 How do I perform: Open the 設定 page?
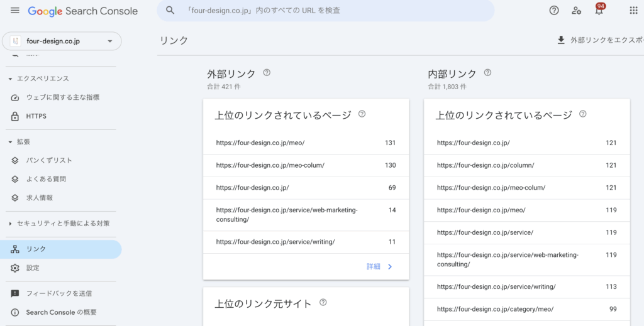[x=61, y=268]
